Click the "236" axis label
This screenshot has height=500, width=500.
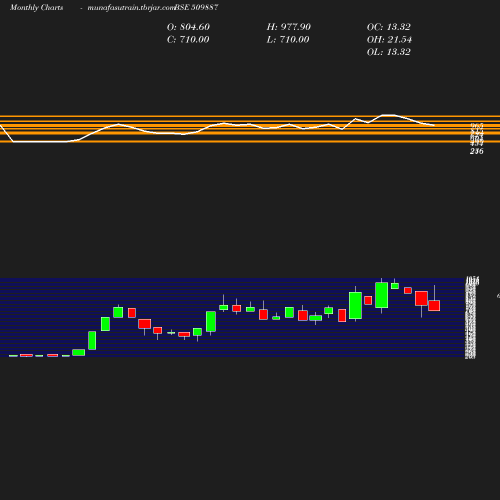click(477, 151)
